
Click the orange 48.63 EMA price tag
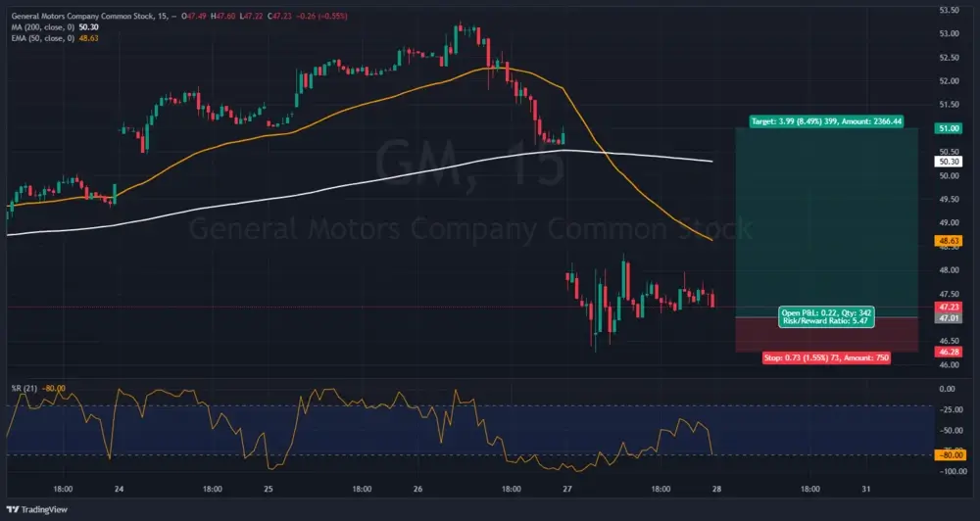pyautogui.click(x=949, y=241)
